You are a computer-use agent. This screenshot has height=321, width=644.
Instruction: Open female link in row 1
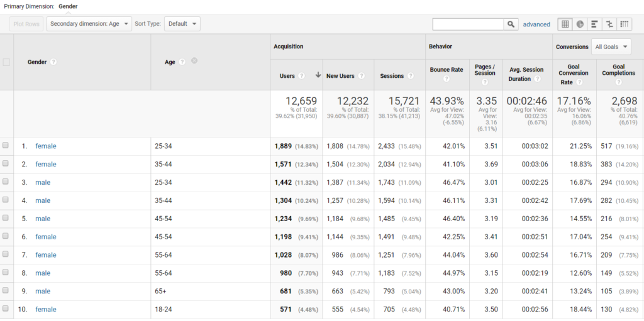[45, 146]
